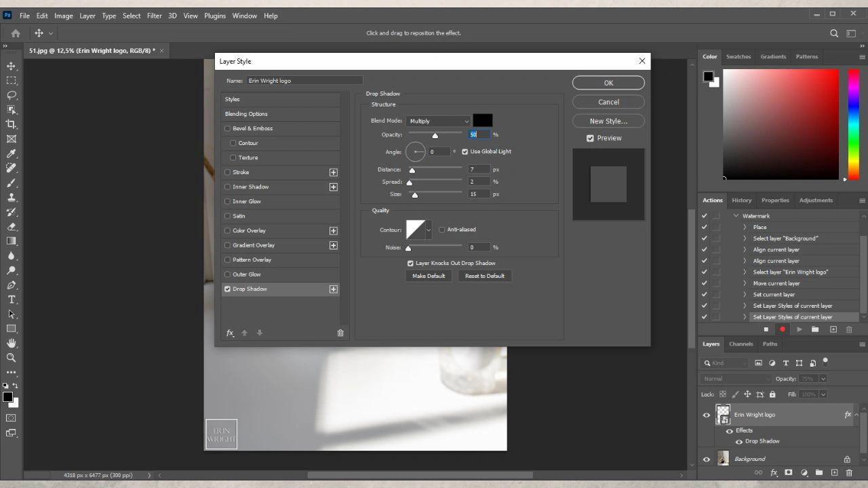Create a new set in the Actions panel
Image resolution: width=868 pixels, height=488 pixels.
pos(815,329)
